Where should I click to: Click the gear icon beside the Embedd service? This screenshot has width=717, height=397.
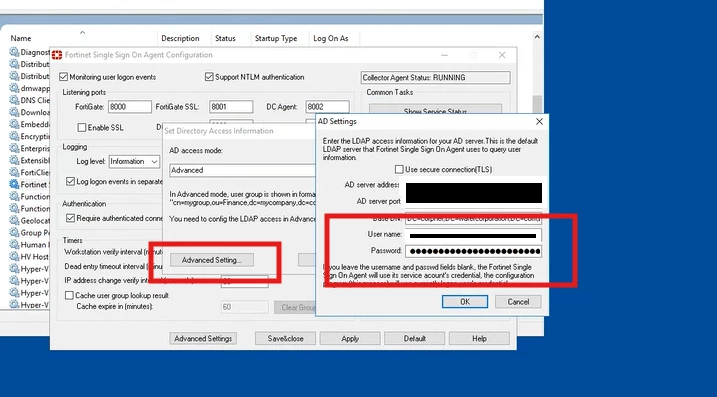(x=14, y=124)
